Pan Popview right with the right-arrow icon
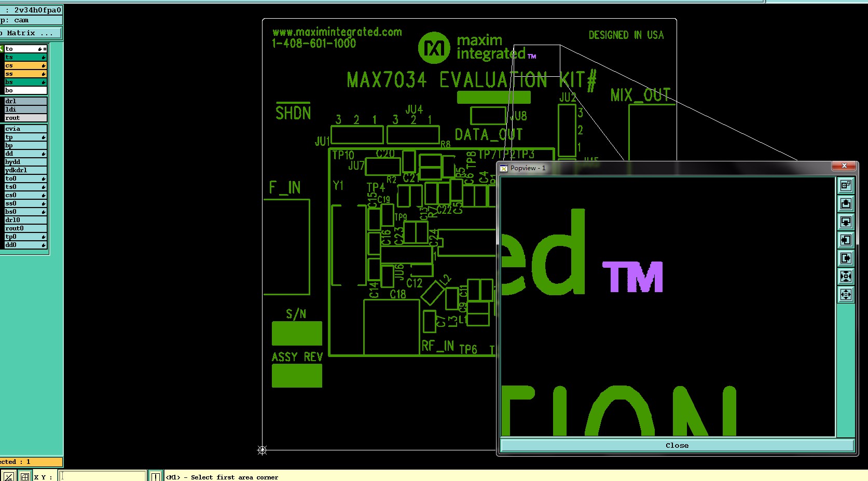This screenshot has height=481, width=868. point(846,258)
